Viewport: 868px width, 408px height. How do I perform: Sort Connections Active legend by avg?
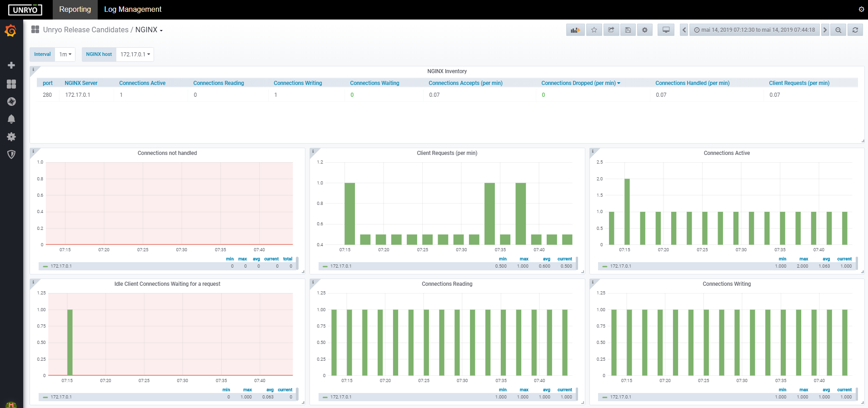pos(826,259)
